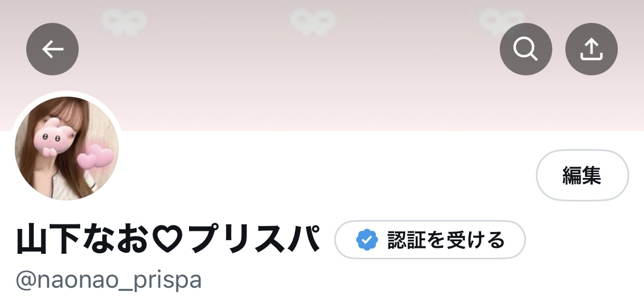Screen dimensions: 644x297
Task: Click the @naonao_prispa handle text
Action: point(109,280)
